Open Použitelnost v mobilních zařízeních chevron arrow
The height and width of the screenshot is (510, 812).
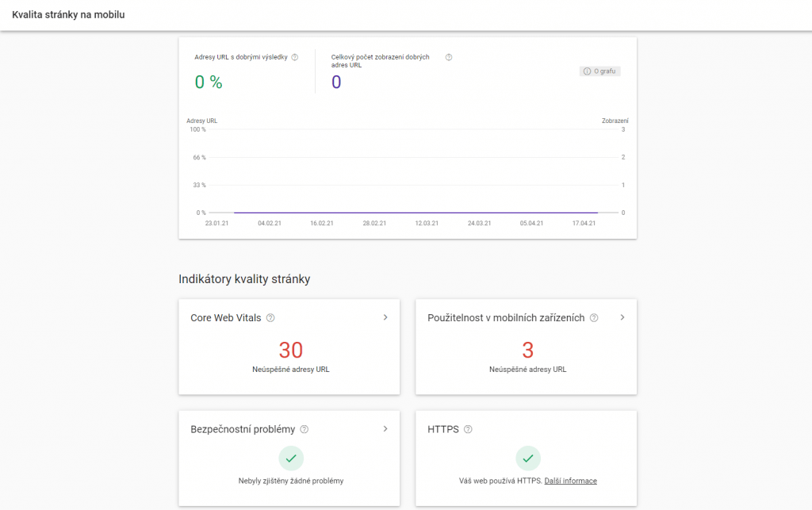click(622, 317)
